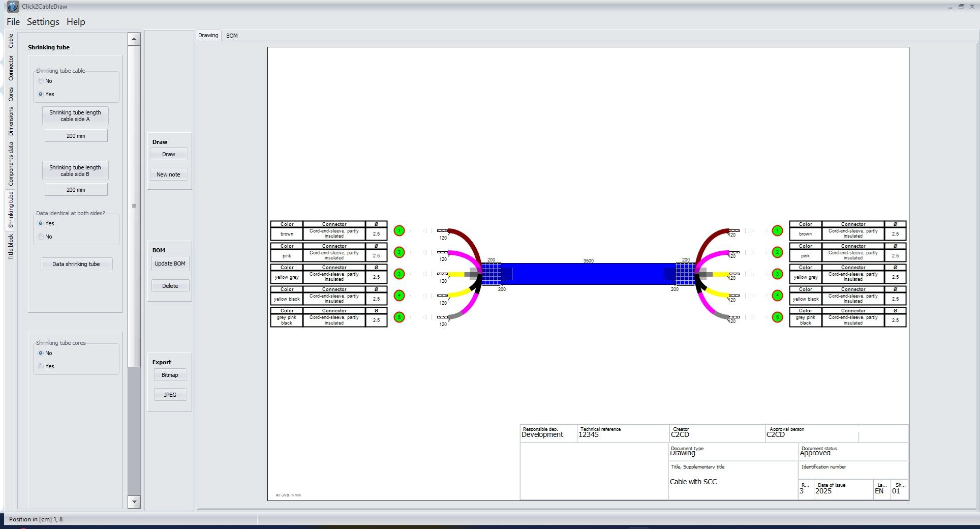Select 'No' for Shrinking tube cable
This screenshot has height=529, width=980.
click(41, 81)
